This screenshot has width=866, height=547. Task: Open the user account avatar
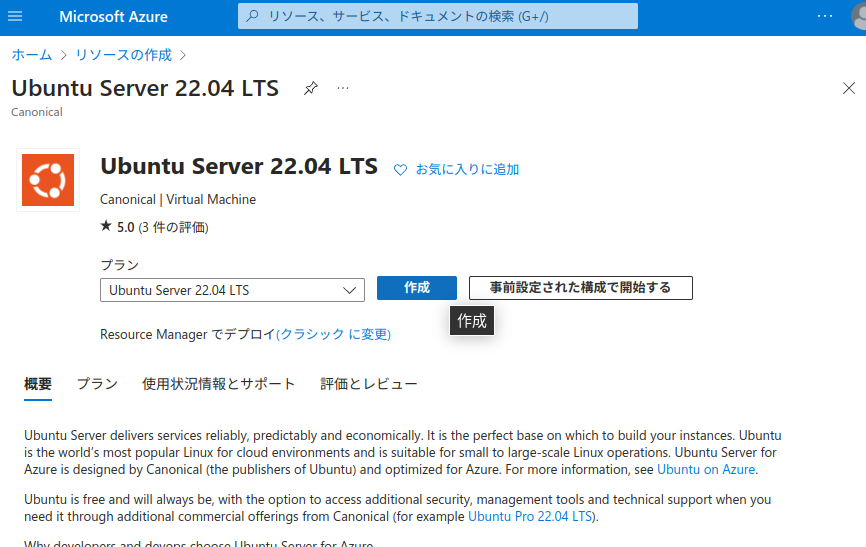pos(859,17)
